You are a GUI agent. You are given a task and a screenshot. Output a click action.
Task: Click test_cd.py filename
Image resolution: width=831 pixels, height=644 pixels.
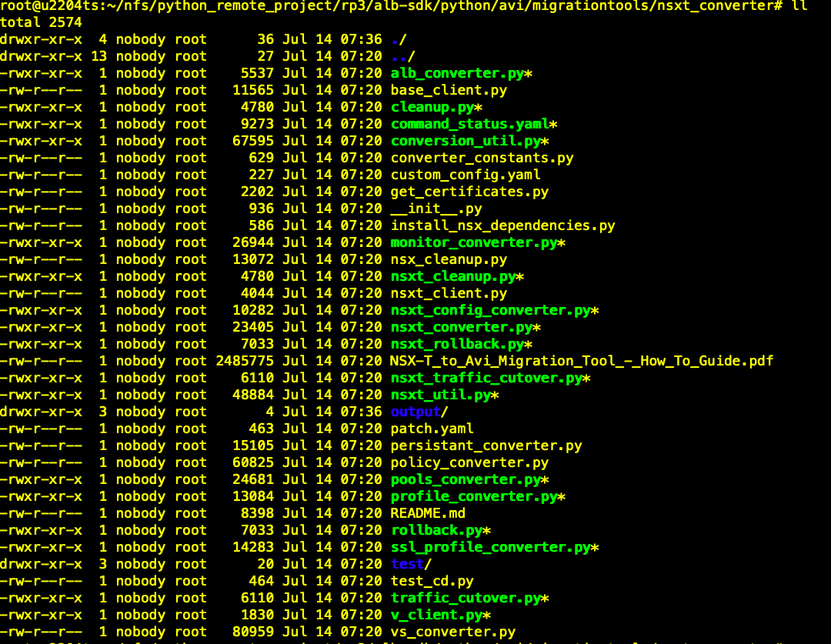point(432,581)
